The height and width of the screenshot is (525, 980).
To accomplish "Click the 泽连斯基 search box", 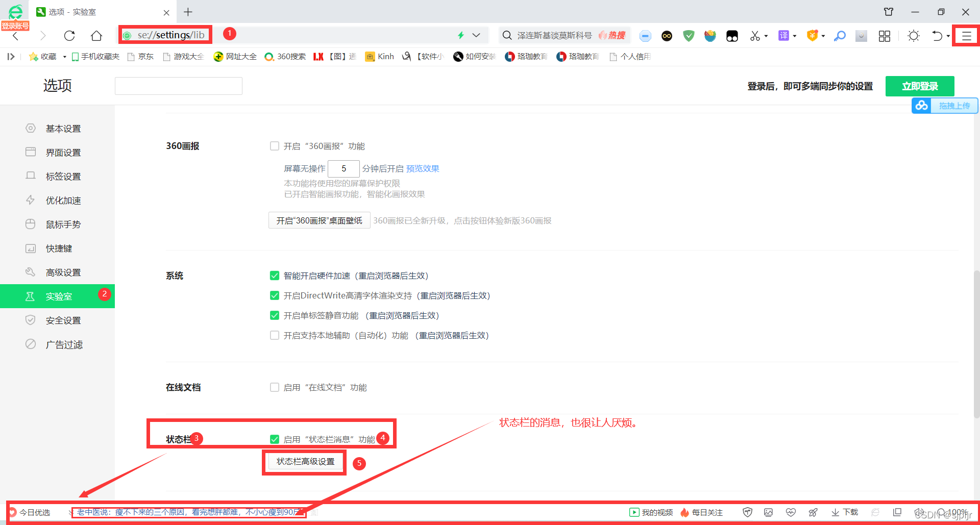I will pyautogui.click(x=554, y=35).
